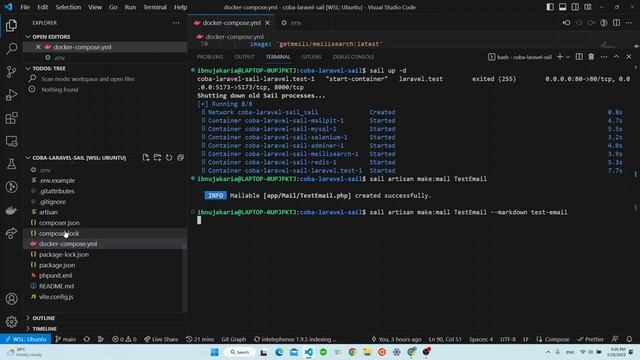Toggle primary sidebar layout button
The image size is (640, 360).
click(550, 7)
